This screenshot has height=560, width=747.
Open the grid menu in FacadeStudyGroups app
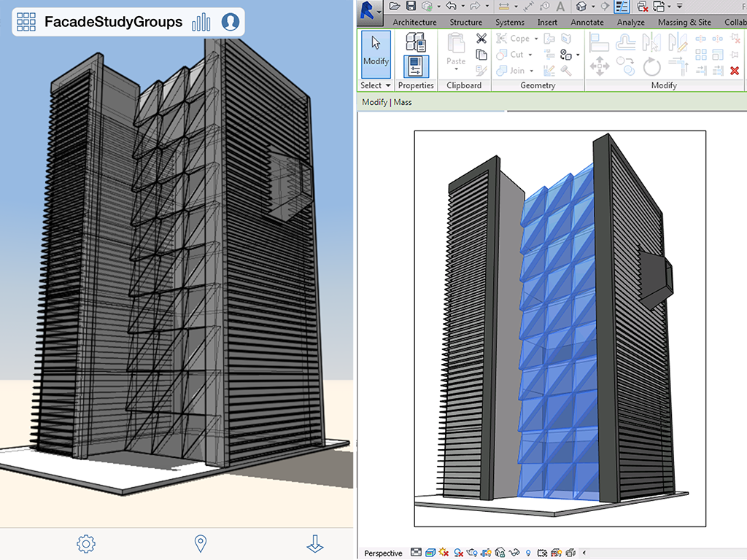tap(26, 22)
